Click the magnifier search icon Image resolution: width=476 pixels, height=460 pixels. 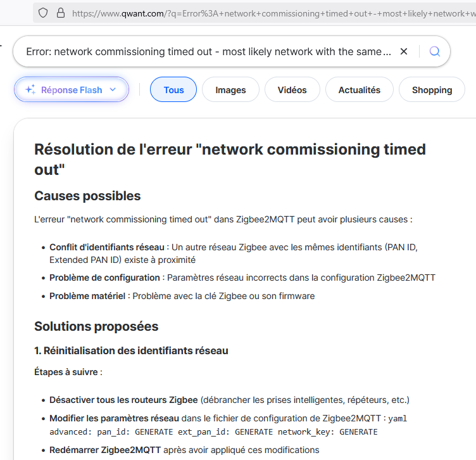pyautogui.click(x=435, y=51)
